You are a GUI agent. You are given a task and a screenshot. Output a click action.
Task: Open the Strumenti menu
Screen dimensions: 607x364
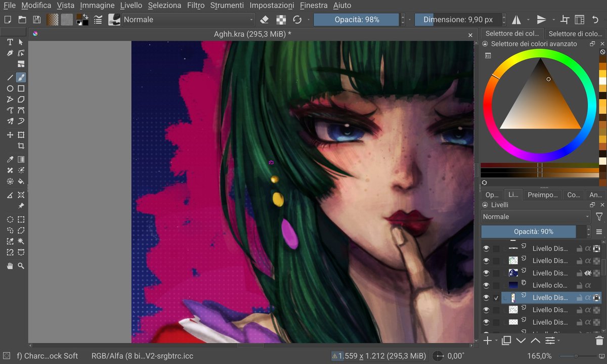tap(227, 5)
